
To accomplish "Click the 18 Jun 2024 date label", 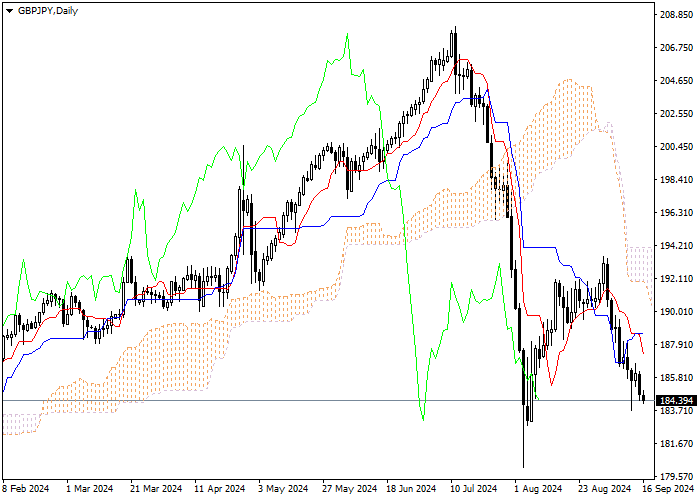I will 411,489.
